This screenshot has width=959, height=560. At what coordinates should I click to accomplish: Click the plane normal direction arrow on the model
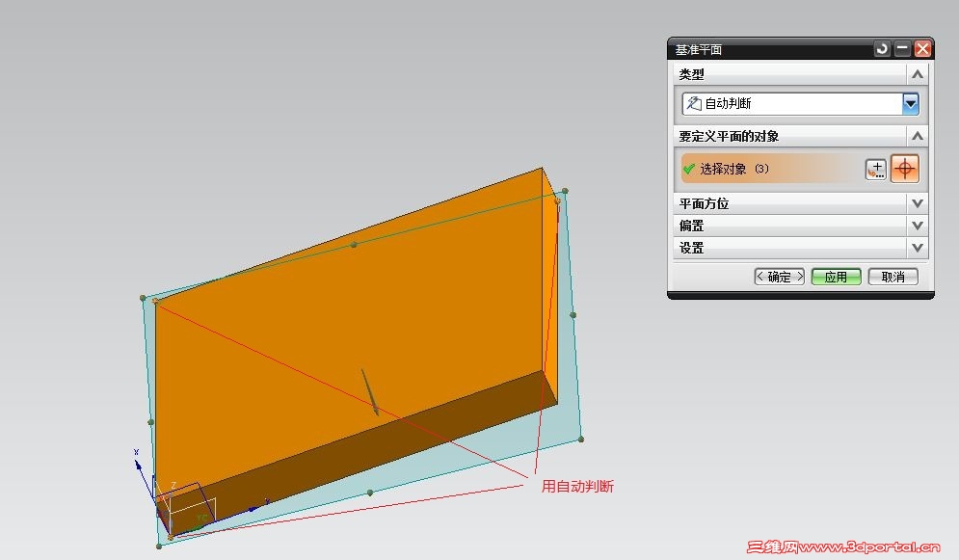coord(369,391)
